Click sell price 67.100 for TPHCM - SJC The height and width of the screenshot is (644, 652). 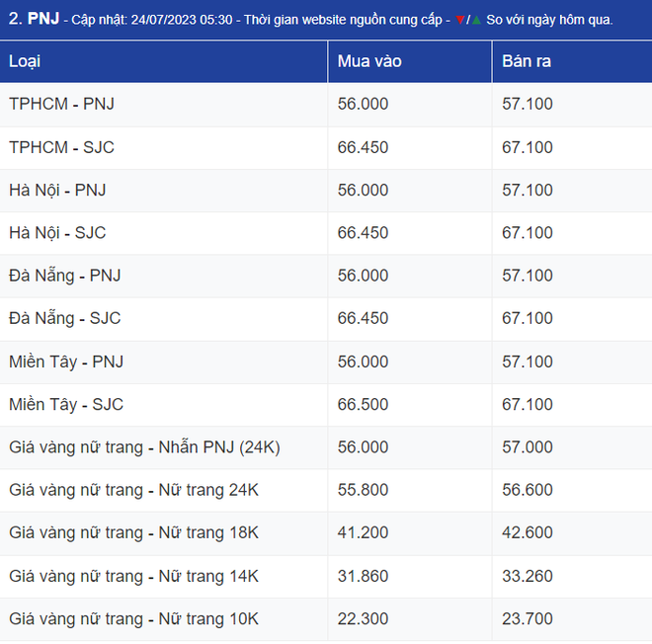click(528, 147)
